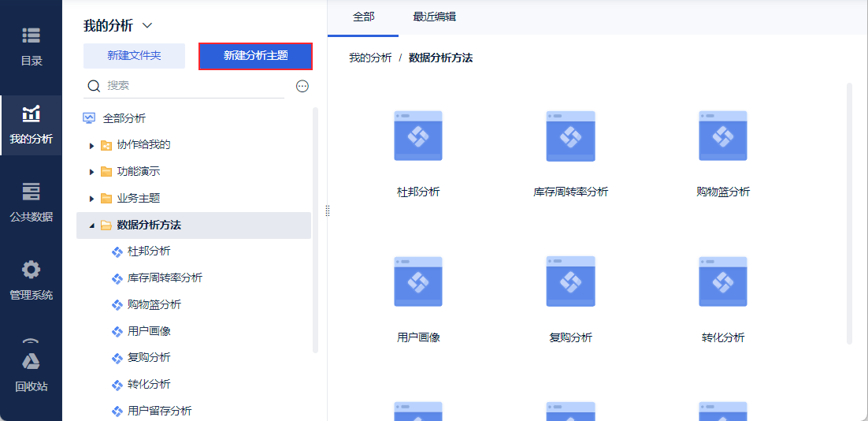Click the icon beside 用户画像 in tree

tap(117, 332)
